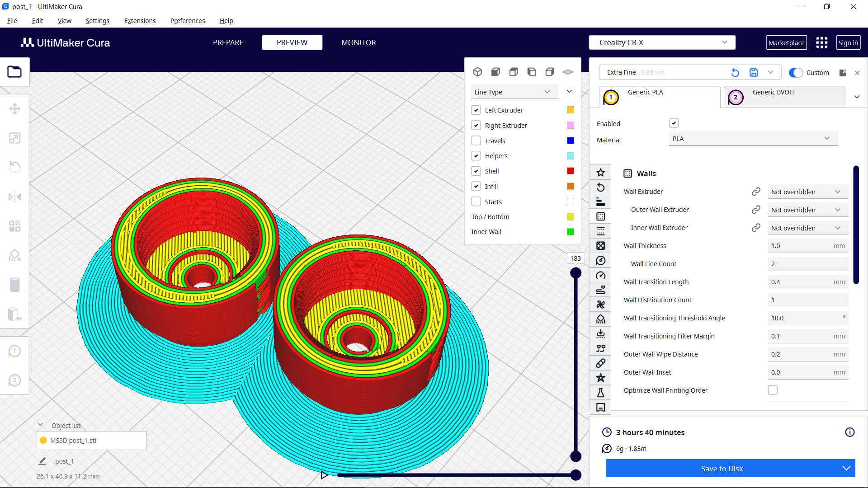Open the Quality settings category
This screenshot has width=868, height=488.
click(600, 202)
